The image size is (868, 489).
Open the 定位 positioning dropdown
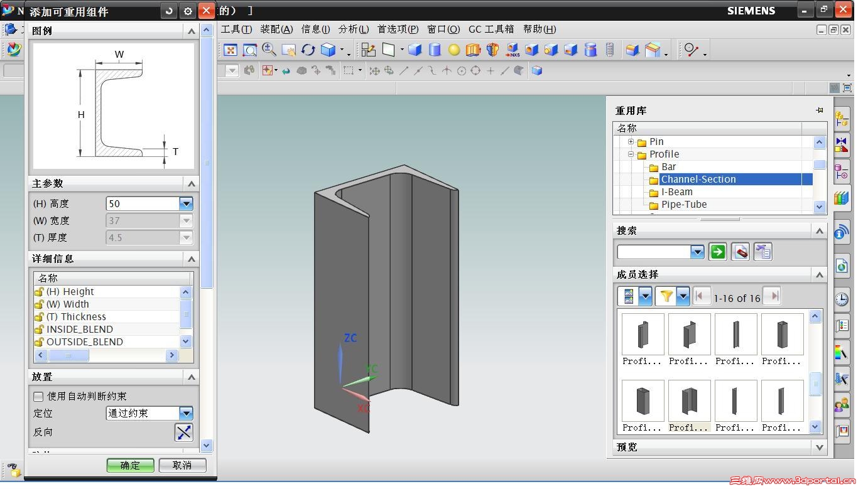pos(186,413)
